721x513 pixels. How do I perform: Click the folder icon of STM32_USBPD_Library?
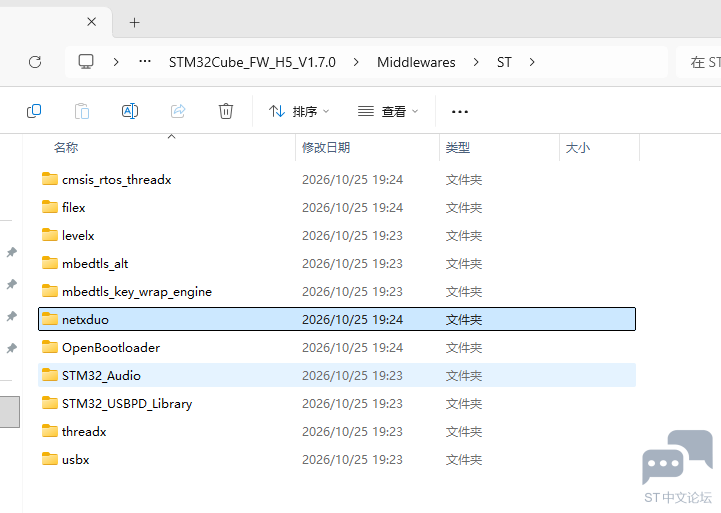50,403
